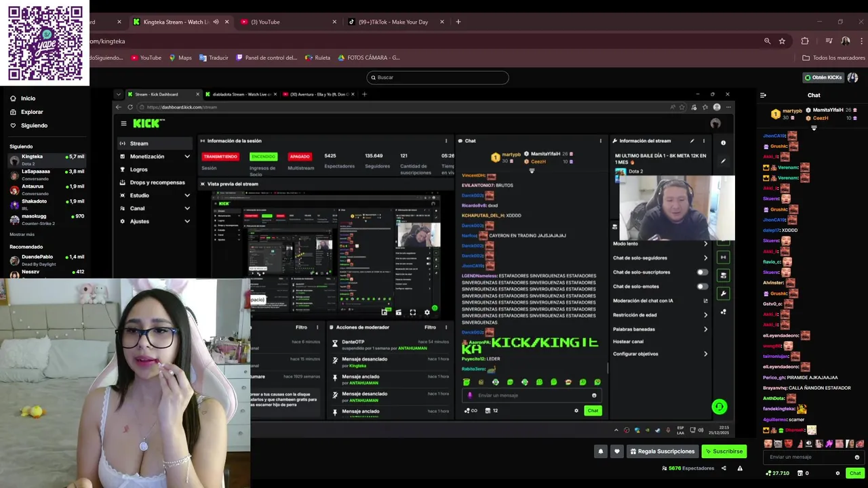Image resolution: width=868 pixels, height=488 pixels.
Task: Click the green support headset button
Action: pos(719,407)
